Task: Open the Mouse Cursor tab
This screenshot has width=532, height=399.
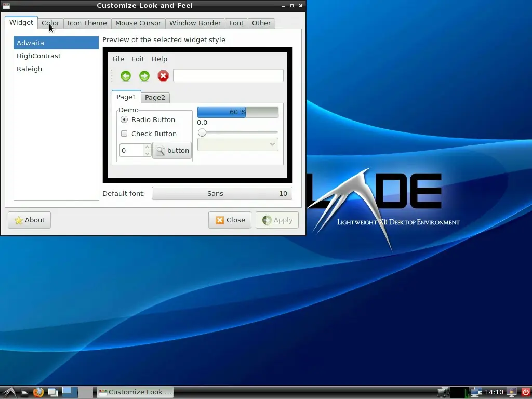Action: pos(138,23)
